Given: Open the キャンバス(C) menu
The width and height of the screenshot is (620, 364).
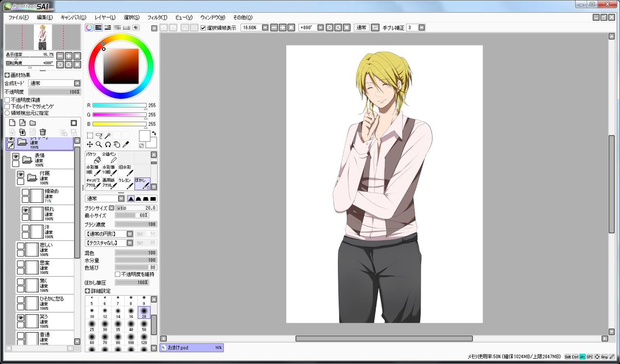Looking at the screenshot, I should coord(73,17).
